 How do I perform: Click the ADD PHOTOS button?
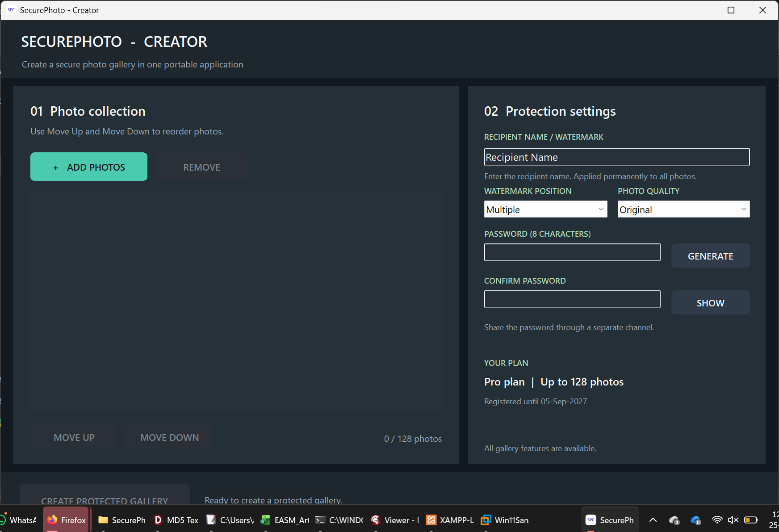point(89,167)
